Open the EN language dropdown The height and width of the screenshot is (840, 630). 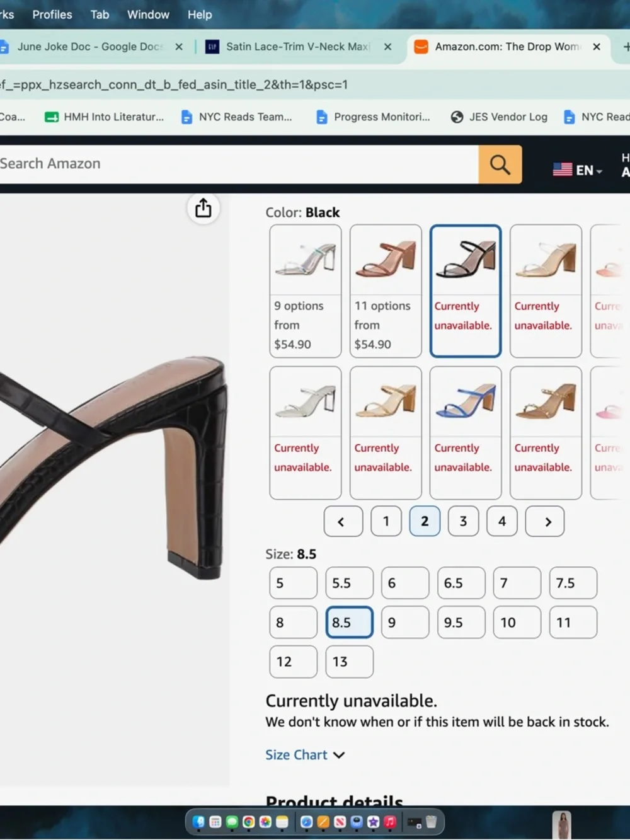(x=578, y=170)
